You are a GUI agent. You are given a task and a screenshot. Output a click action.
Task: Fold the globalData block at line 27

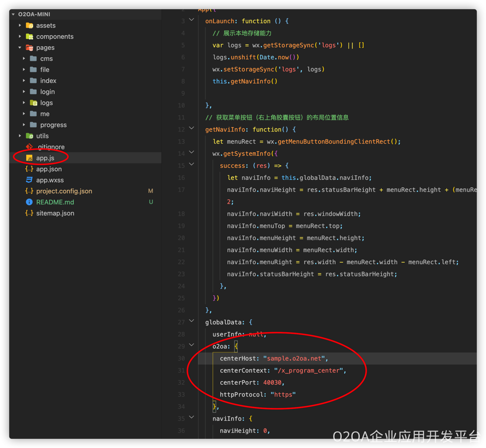click(x=191, y=322)
